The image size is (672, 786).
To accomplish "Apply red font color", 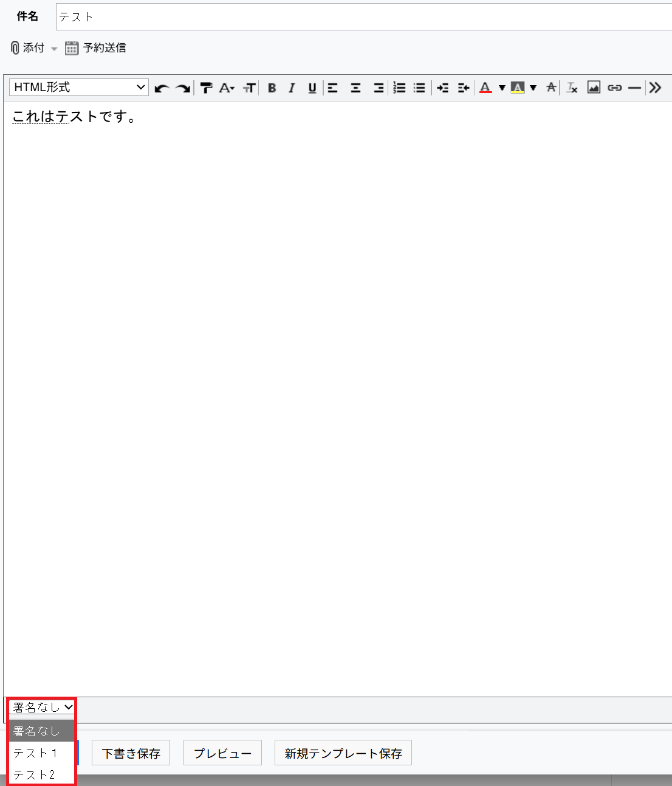I will tap(485, 88).
